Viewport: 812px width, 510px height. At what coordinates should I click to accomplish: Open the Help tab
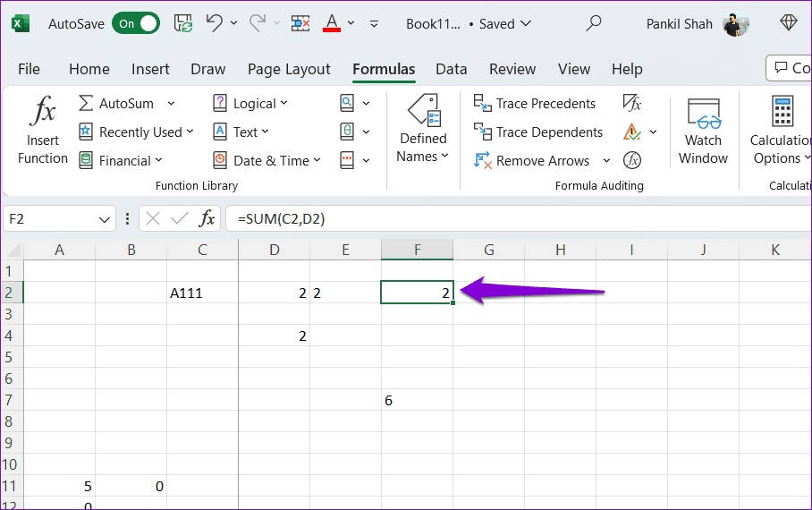(x=627, y=69)
